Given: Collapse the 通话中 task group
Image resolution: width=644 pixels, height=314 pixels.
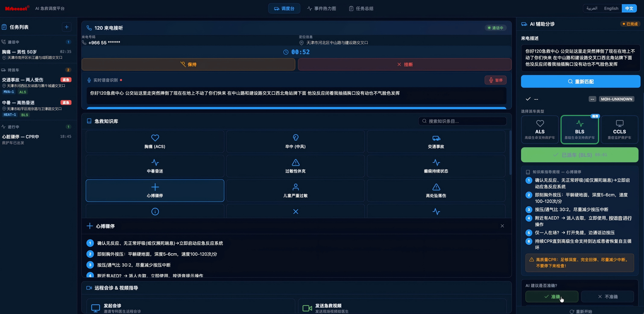Looking at the screenshot, I should pyautogui.click(x=37, y=42).
